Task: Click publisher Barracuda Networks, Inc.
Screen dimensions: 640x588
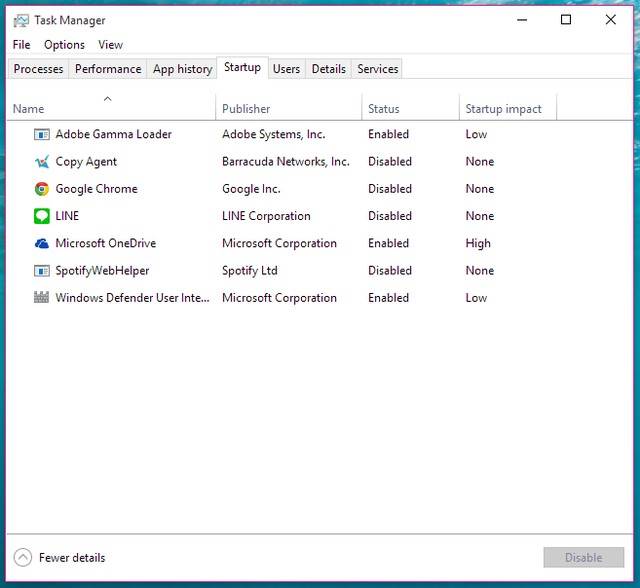Action: [x=286, y=162]
